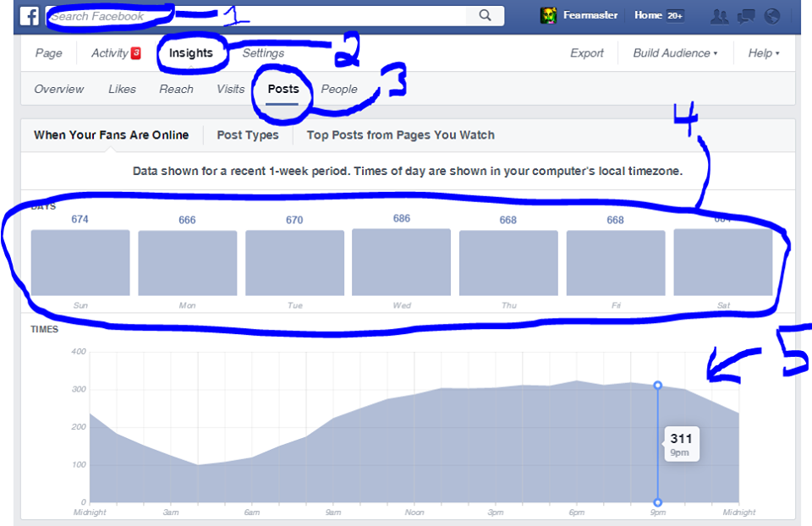Select the Mon bar showing 666
812x526 pixels.
[188, 263]
